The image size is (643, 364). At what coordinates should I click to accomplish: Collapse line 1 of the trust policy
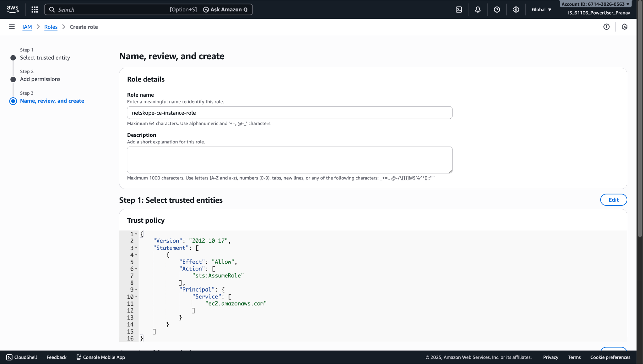pos(136,234)
